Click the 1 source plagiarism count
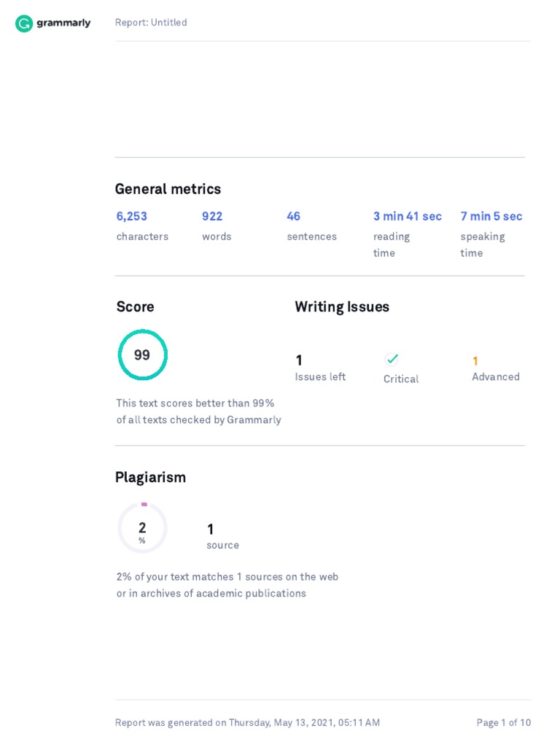Viewport: 560px width, 747px height. coord(211,530)
